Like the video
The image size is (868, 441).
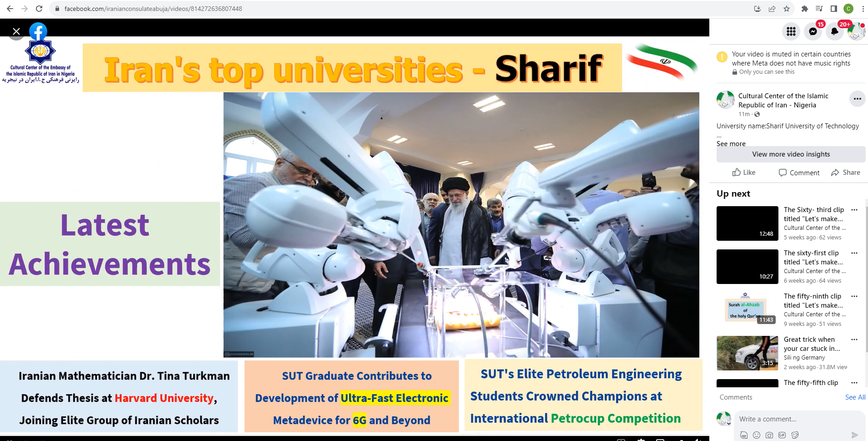click(x=744, y=172)
